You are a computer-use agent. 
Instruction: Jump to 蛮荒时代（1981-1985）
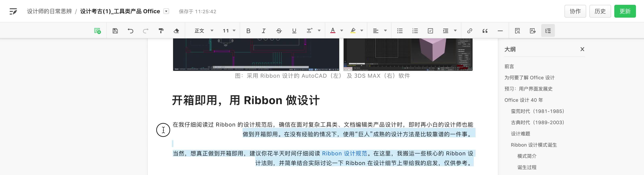538,111
